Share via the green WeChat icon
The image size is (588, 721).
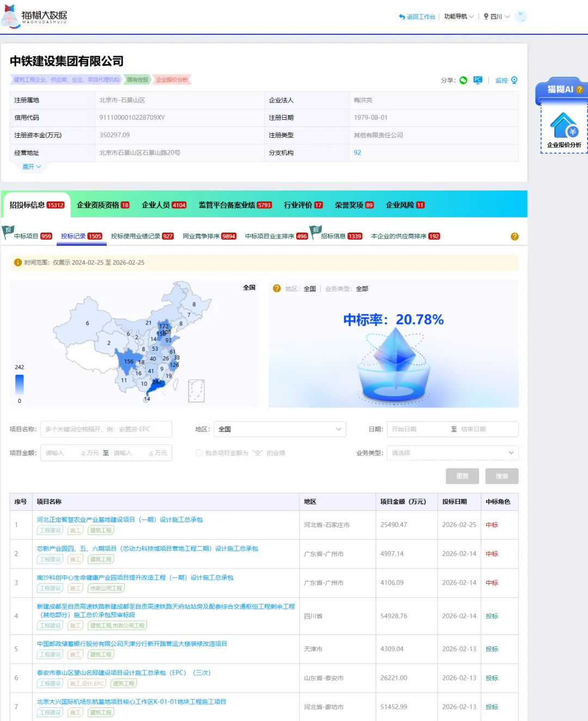463,80
